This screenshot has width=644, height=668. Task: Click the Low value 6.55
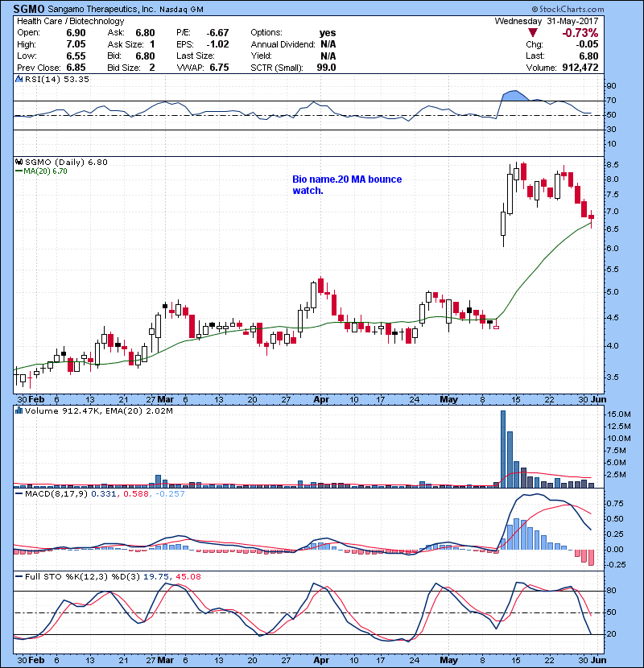click(76, 56)
